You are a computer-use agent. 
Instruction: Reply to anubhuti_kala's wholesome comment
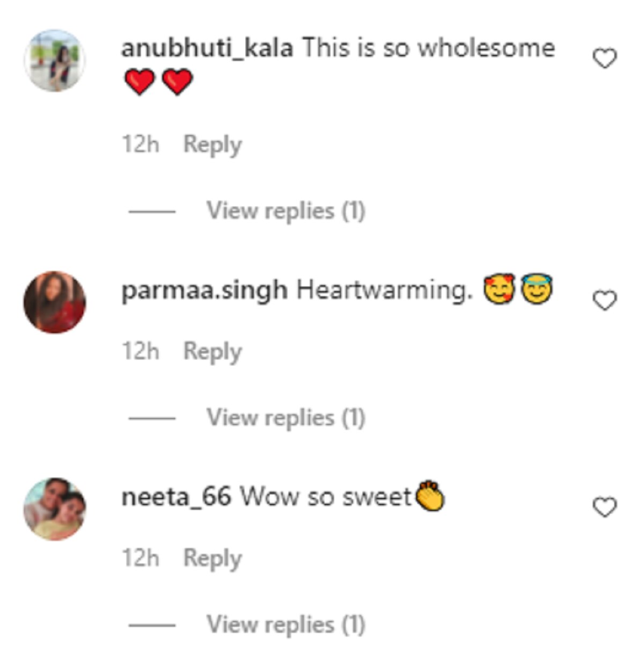tap(213, 145)
